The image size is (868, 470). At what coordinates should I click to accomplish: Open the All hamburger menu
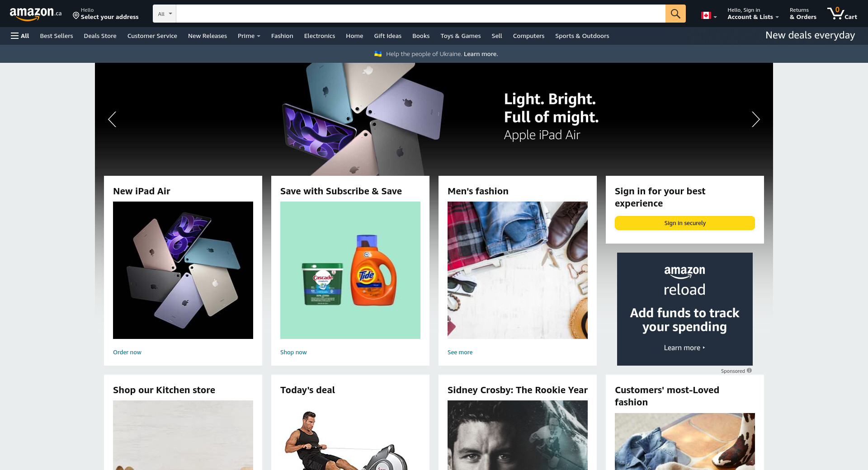tap(20, 36)
